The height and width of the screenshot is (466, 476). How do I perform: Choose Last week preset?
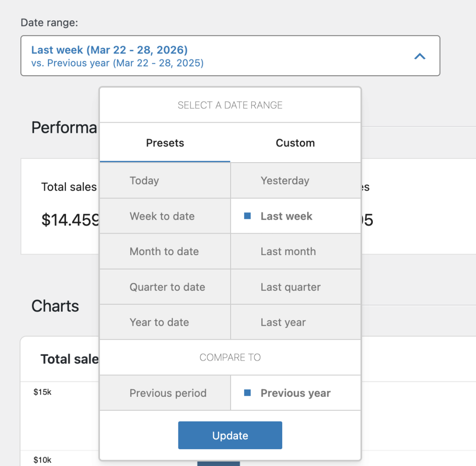296,216
